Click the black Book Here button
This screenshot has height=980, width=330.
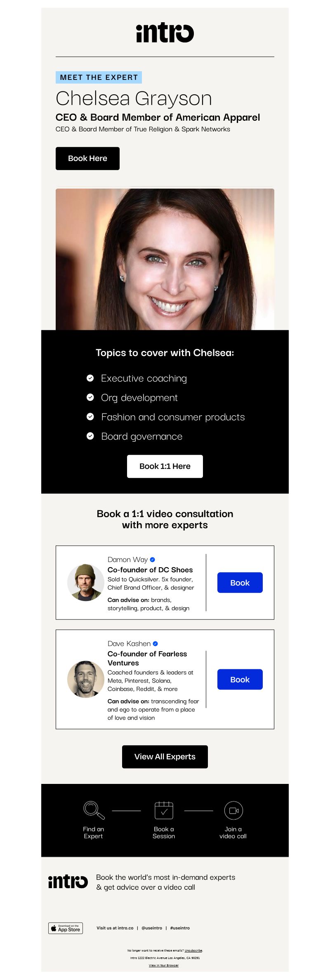87,158
